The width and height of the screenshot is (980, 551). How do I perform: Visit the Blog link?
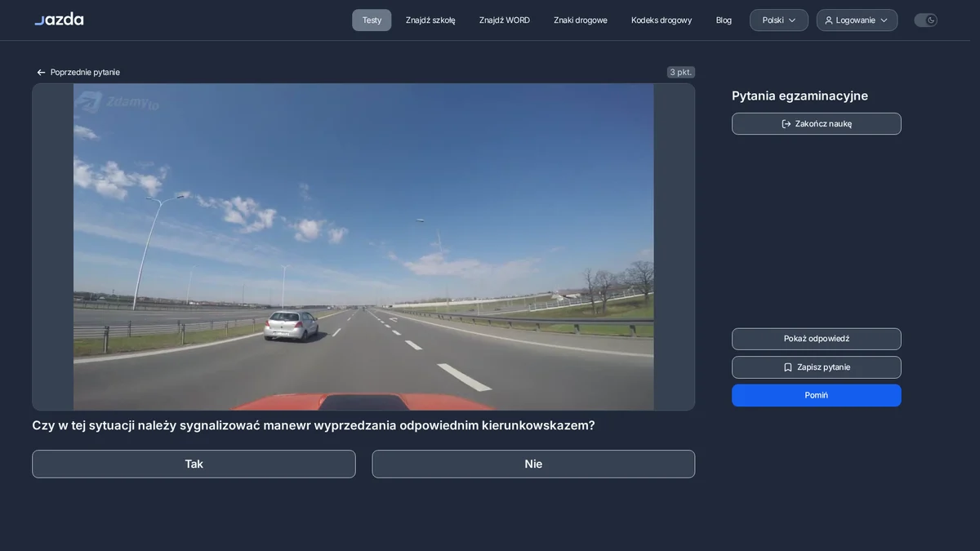pos(724,20)
